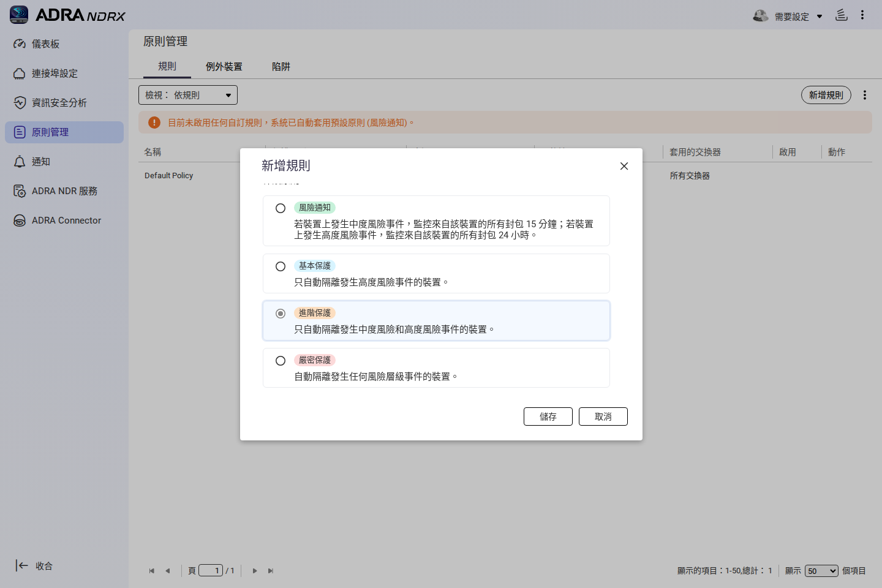882x588 pixels.
Task: Open the three-dot menu beside 新增規則
Action: click(865, 95)
